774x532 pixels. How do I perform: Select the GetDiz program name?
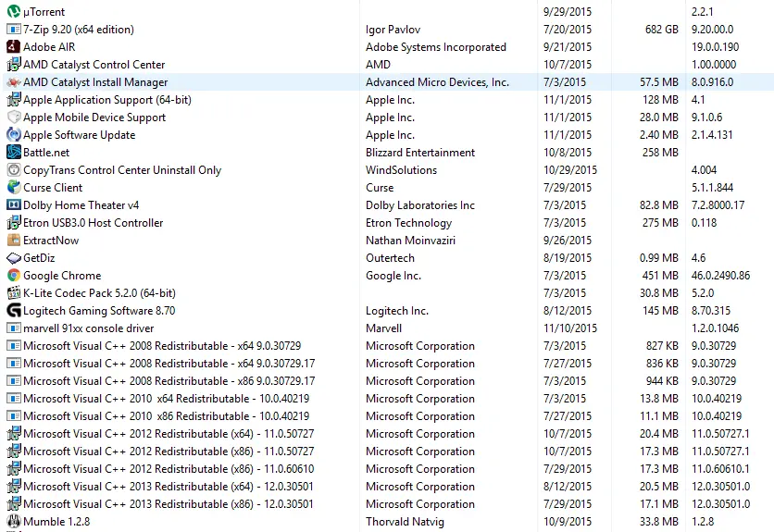39,258
